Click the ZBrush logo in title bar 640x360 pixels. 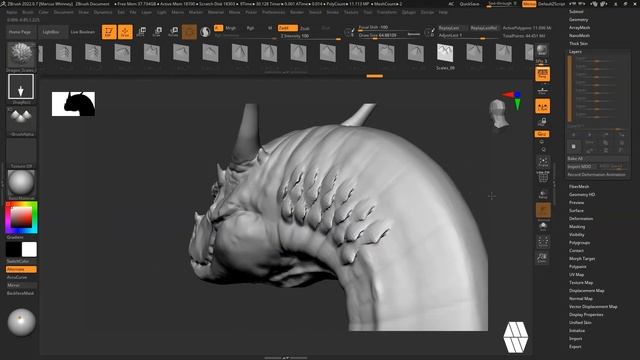[x=3, y=4]
